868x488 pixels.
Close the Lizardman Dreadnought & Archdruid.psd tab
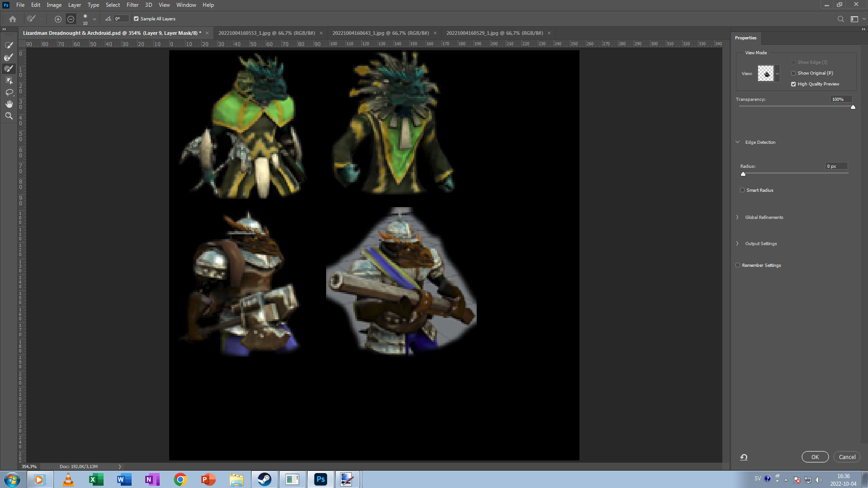207,33
